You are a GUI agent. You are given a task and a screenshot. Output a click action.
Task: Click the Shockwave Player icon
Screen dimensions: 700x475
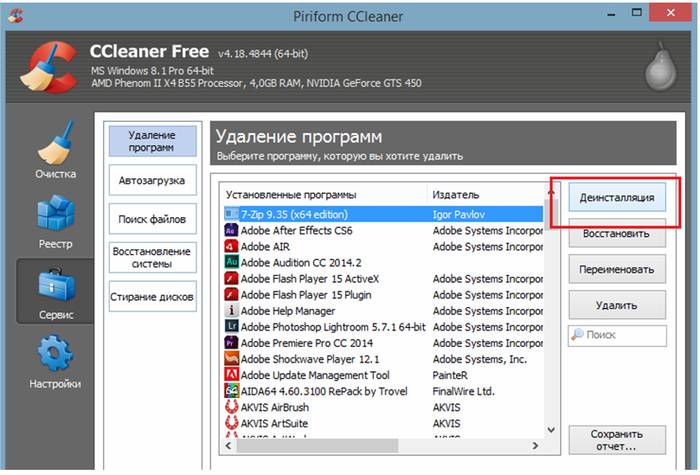[x=231, y=358]
